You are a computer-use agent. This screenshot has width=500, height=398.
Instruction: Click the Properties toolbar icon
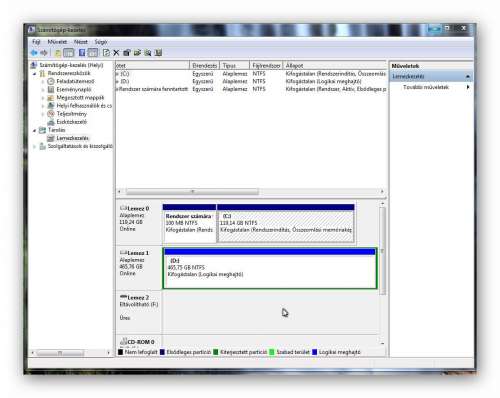[x=127, y=53]
